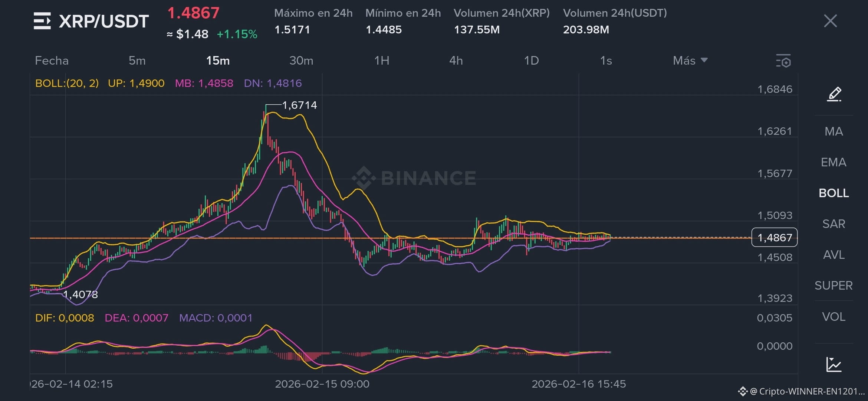Click the XRP/USDT pair name

[104, 21]
